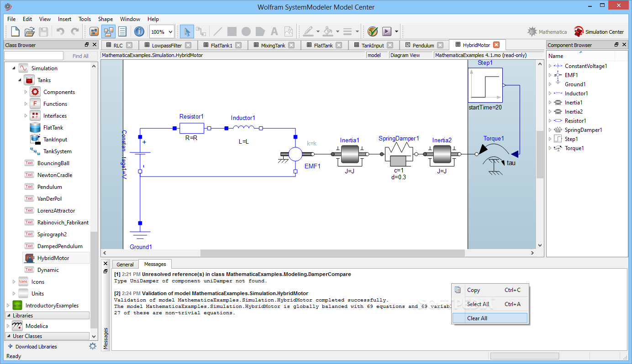
Task: Click the New file icon in toolbar
Action: (x=15, y=32)
